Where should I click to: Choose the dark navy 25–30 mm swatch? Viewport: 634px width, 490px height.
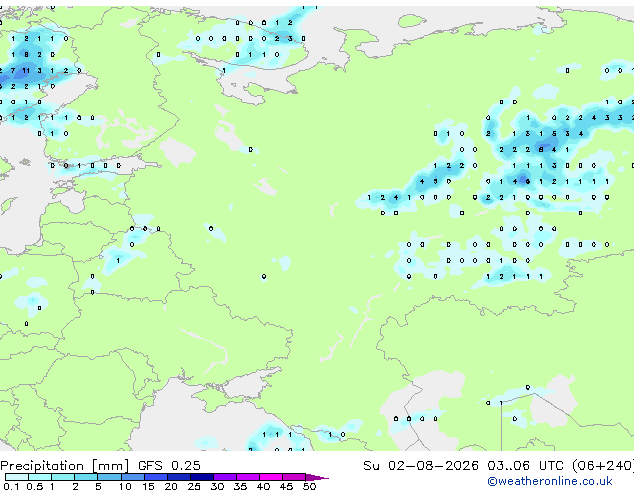202,477
